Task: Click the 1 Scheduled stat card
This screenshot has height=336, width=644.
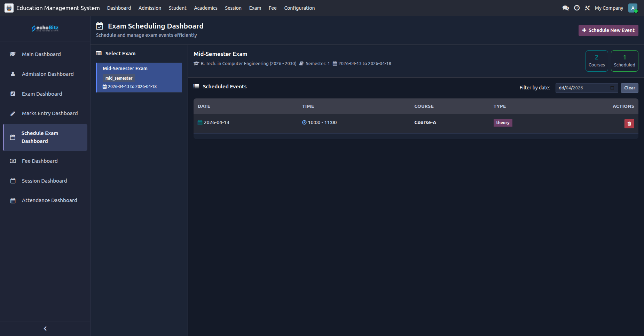Action: pos(625,61)
